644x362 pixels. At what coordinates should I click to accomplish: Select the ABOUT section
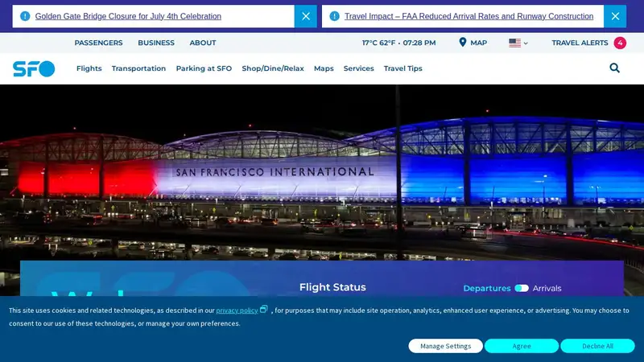203,43
